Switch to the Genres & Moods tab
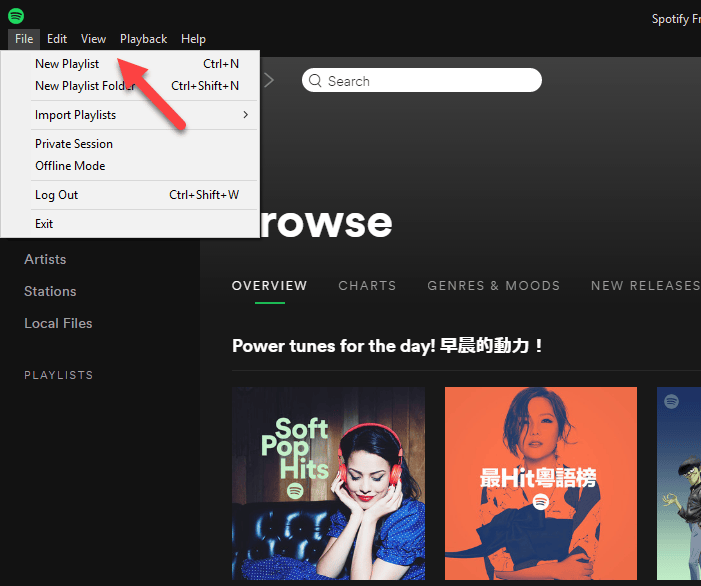This screenshot has width=701, height=586. coord(494,286)
